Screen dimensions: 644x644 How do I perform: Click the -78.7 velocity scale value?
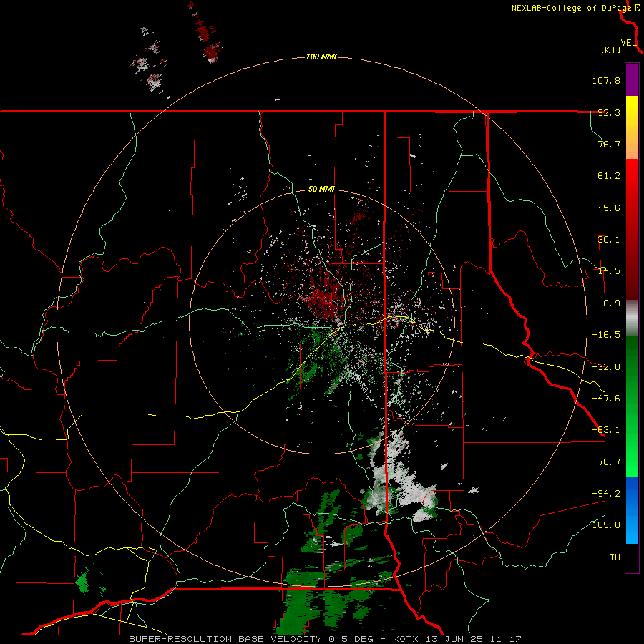(606, 462)
